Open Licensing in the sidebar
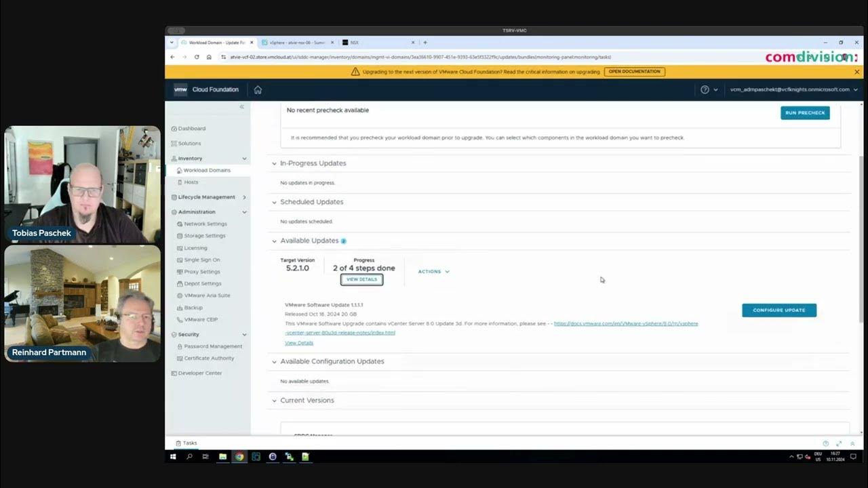868x488 pixels. point(196,248)
